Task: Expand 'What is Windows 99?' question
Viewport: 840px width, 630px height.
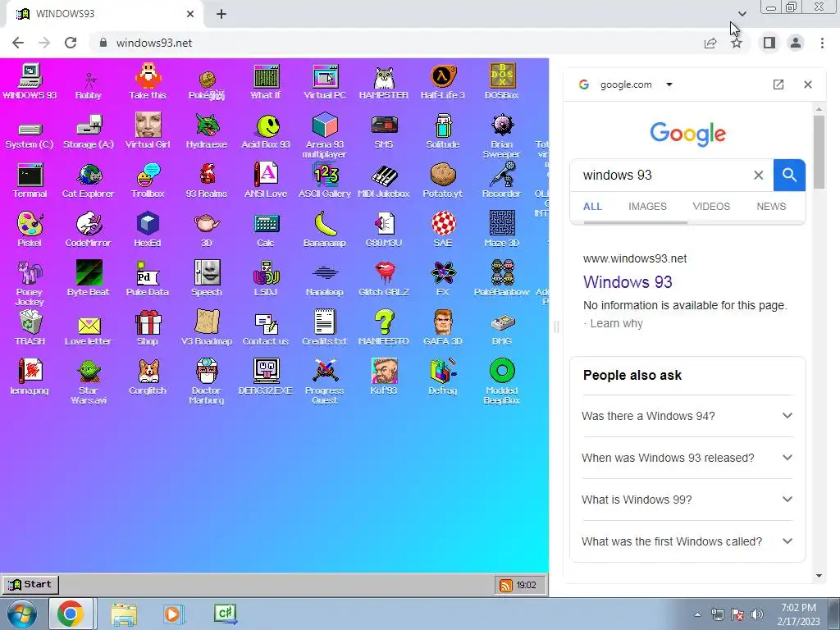Action: click(687, 500)
